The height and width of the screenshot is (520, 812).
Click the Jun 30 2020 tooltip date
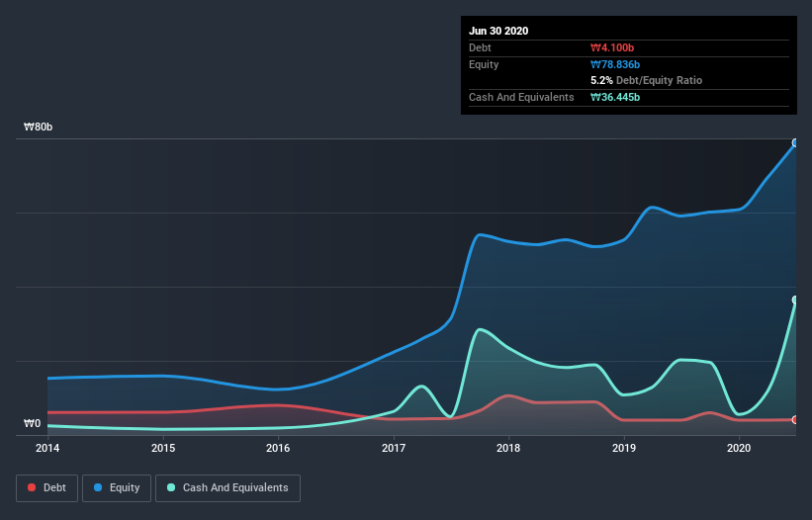[x=498, y=31]
